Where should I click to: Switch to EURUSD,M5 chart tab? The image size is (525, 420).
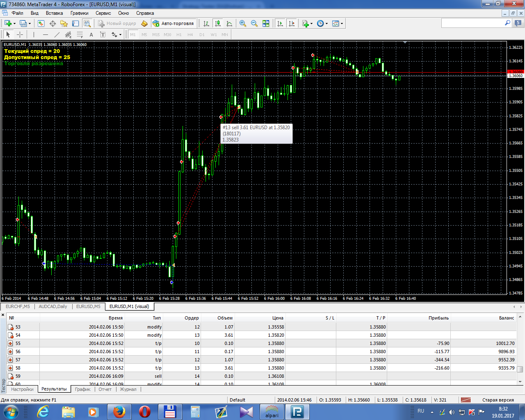88,306
